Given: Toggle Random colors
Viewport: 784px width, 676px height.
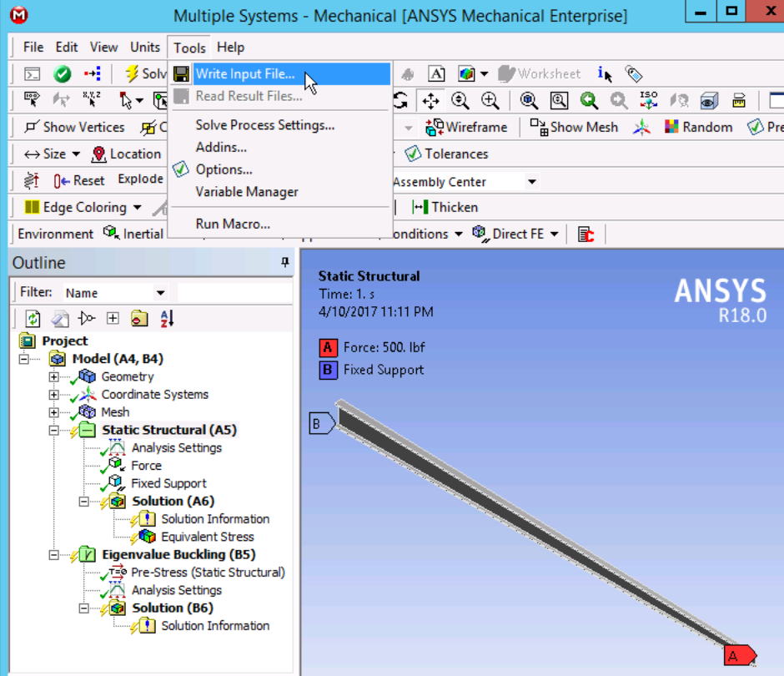Looking at the screenshot, I should pos(698,127).
